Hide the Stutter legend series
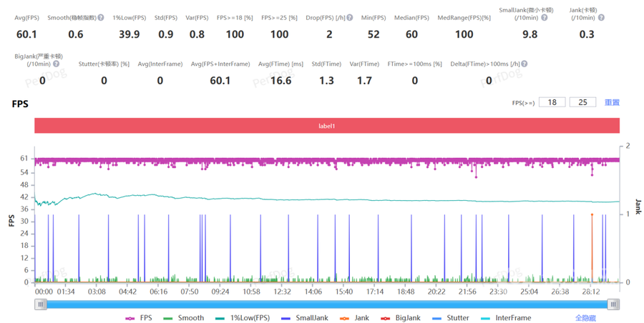 (x=451, y=318)
